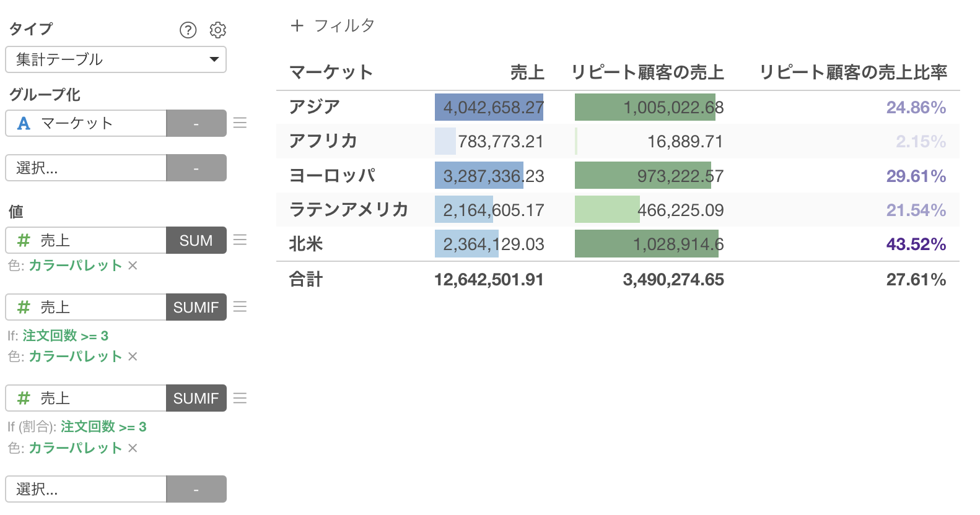Open SUM aggregation function menu
Viewport: 980px width, 515px height.
196,240
